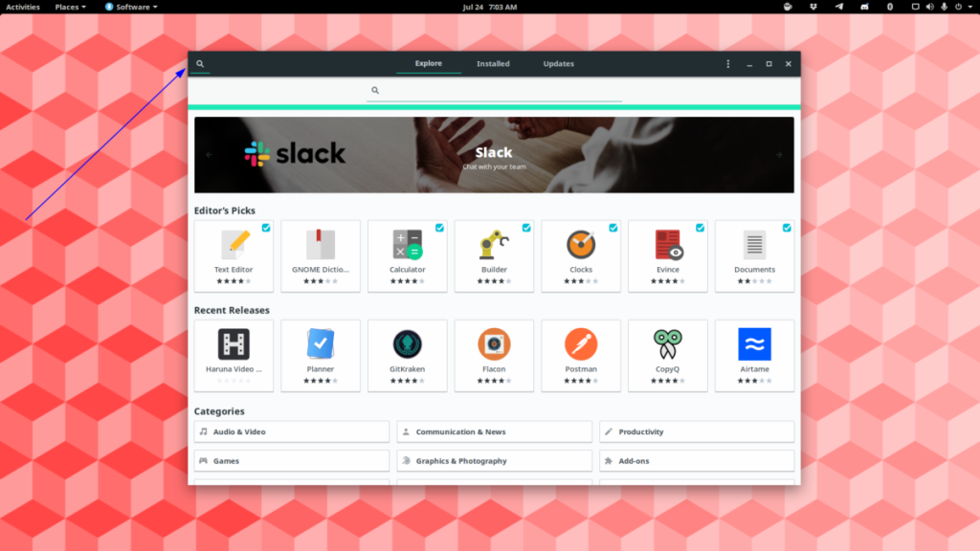Switch to the Installed tab
Image resolution: width=980 pixels, height=551 pixels.
pyautogui.click(x=493, y=64)
